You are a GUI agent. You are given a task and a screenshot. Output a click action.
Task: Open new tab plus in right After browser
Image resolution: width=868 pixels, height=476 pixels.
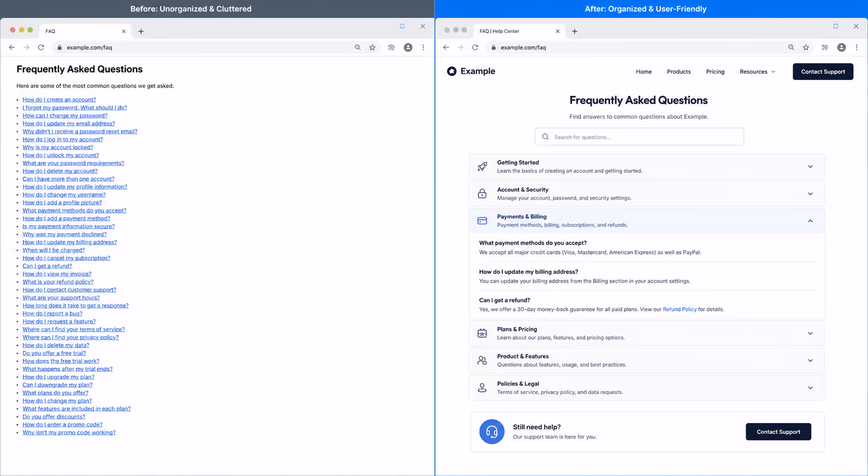(575, 31)
